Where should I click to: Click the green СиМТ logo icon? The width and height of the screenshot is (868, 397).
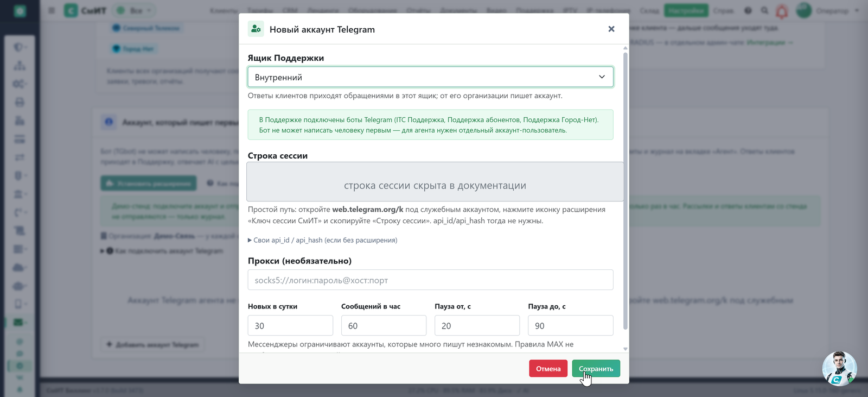[x=71, y=10]
